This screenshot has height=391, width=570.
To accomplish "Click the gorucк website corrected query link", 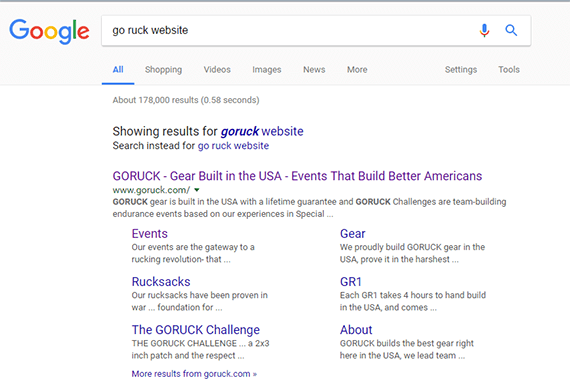I will 262,131.
